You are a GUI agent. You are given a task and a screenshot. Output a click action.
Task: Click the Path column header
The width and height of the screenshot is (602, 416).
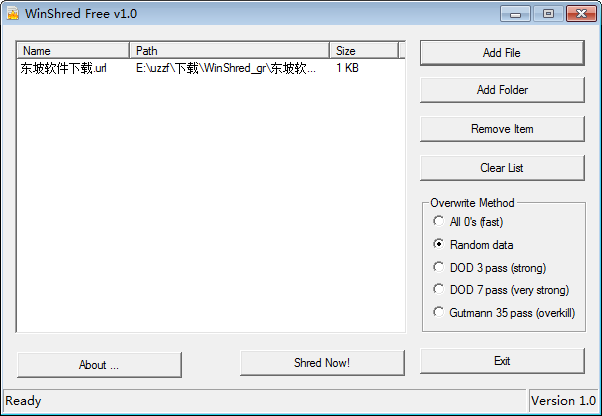coord(230,51)
